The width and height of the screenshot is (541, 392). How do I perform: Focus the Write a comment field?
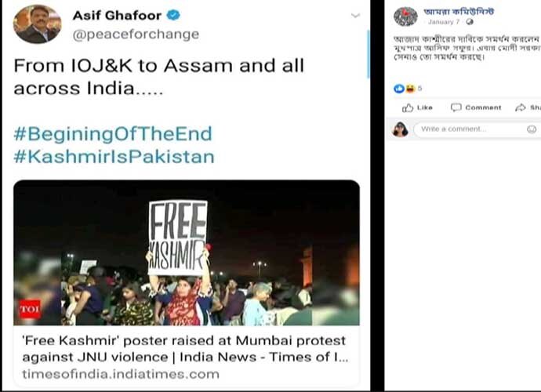pos(470,129)
